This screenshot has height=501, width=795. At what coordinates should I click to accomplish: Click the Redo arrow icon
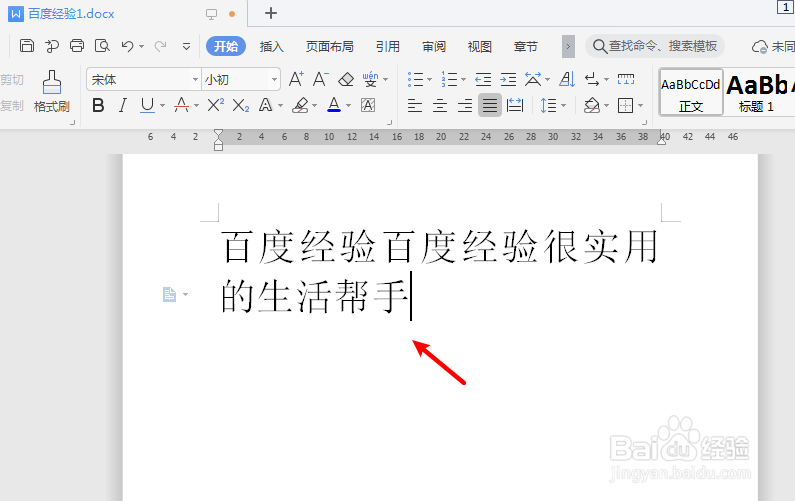(x=160, y=46)
